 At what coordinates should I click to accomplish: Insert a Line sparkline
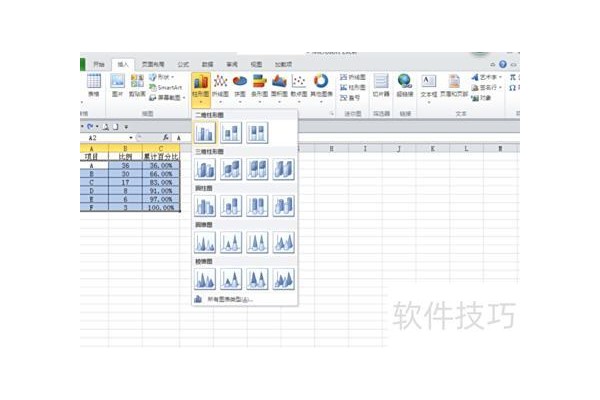point(353,77)
